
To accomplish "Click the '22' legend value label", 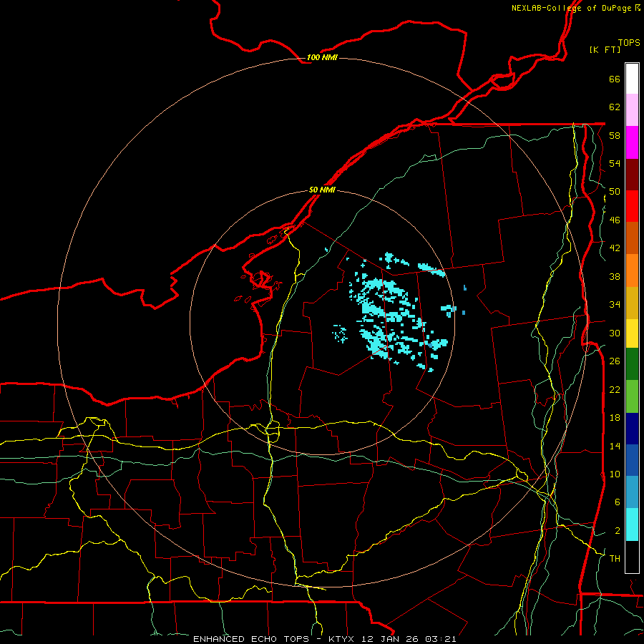I will point(615,389).
